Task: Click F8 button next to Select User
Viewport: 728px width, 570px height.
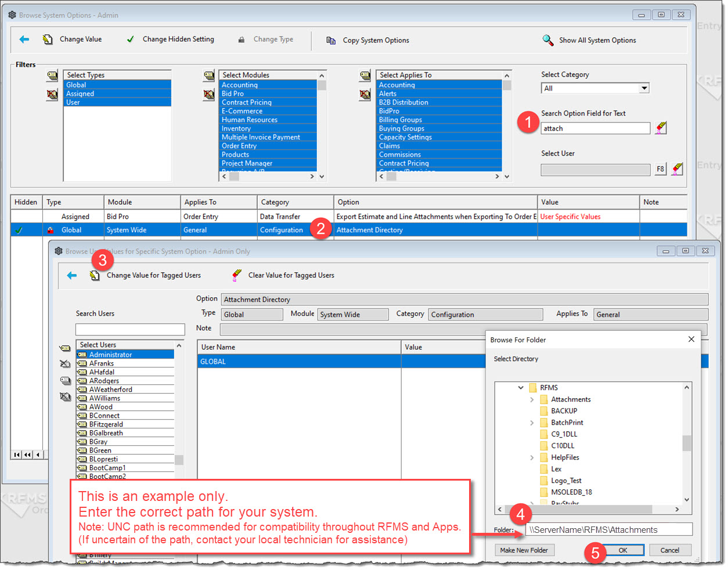Action: point(660,169)
